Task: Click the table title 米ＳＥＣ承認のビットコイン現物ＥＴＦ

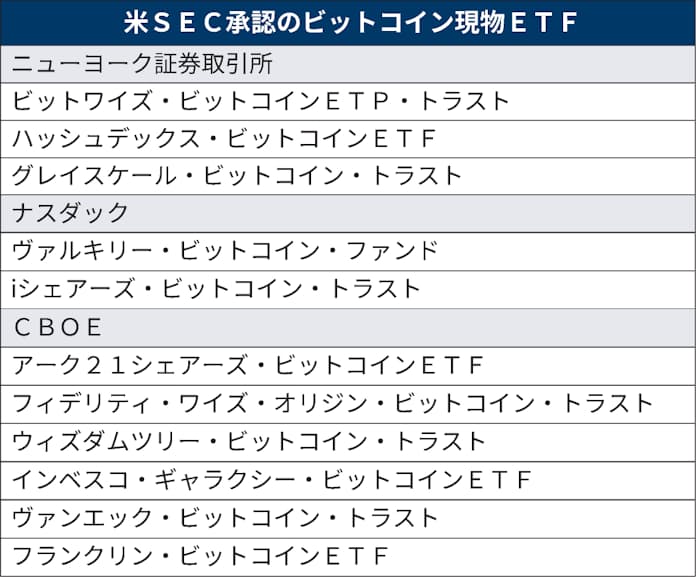Action: point(348,22)
